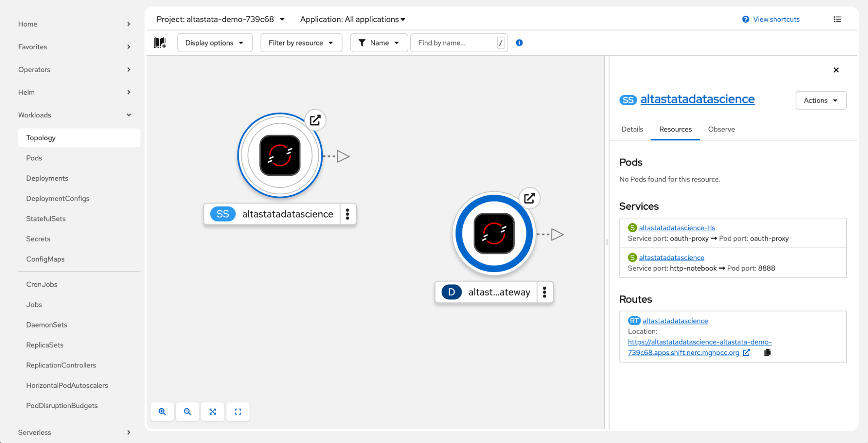Close the side details panel
Screen dimensions: 868x443
[x=836, y=70]
